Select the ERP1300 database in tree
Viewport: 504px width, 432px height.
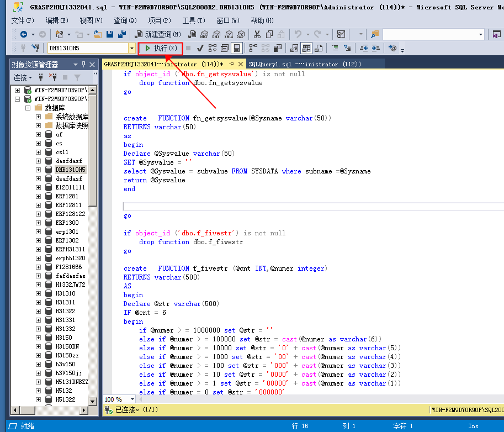(67, 223)
